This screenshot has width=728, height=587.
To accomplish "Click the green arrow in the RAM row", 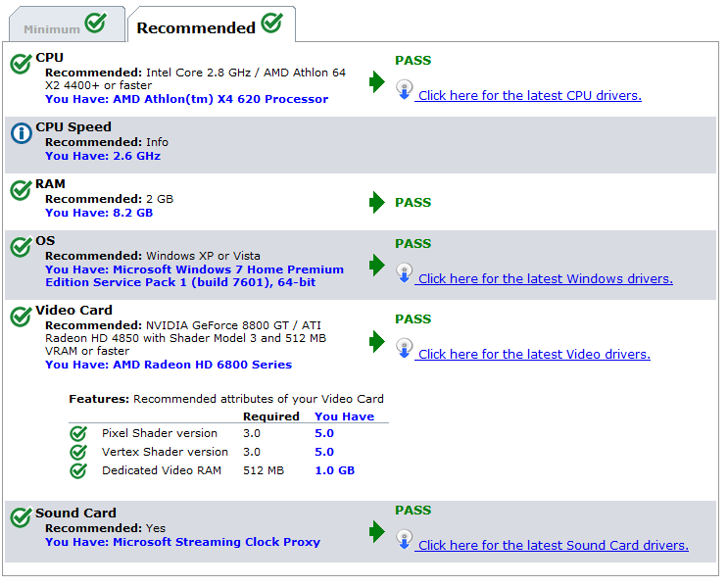I will tap(376, 203).
